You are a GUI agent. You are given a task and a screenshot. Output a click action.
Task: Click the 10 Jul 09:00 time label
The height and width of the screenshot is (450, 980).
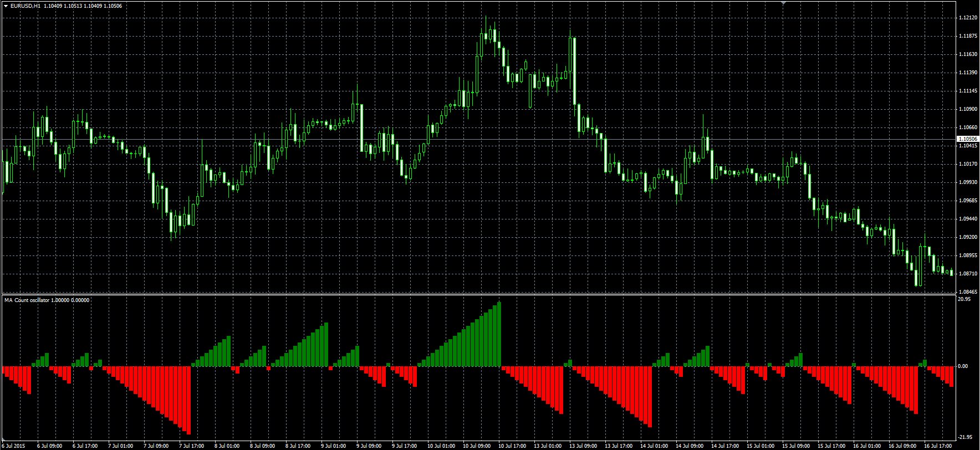click(x=477, y=446)
